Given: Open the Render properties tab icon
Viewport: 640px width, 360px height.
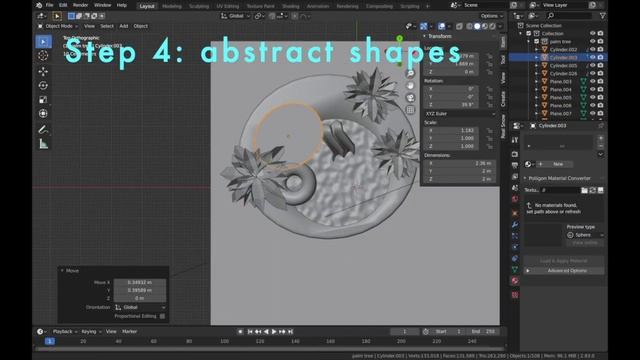Looking at the screenshot, I should click(515, 154).
